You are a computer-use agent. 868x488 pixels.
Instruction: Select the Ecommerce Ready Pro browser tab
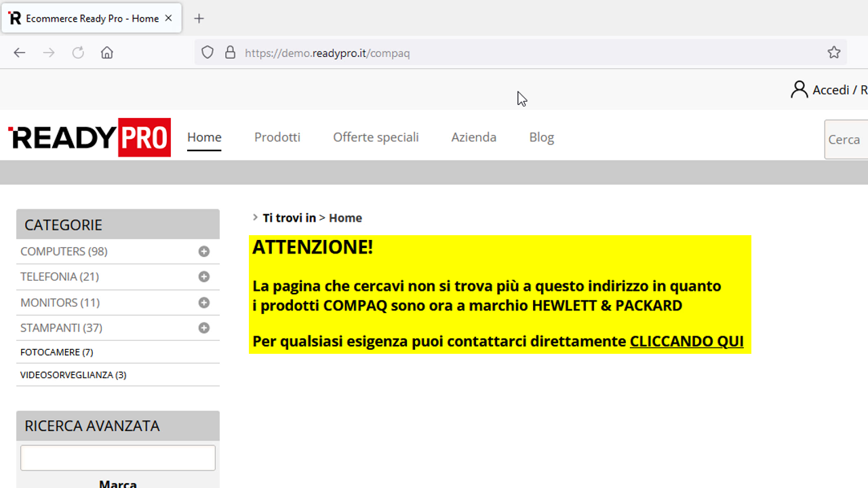(x=92, y=18)
